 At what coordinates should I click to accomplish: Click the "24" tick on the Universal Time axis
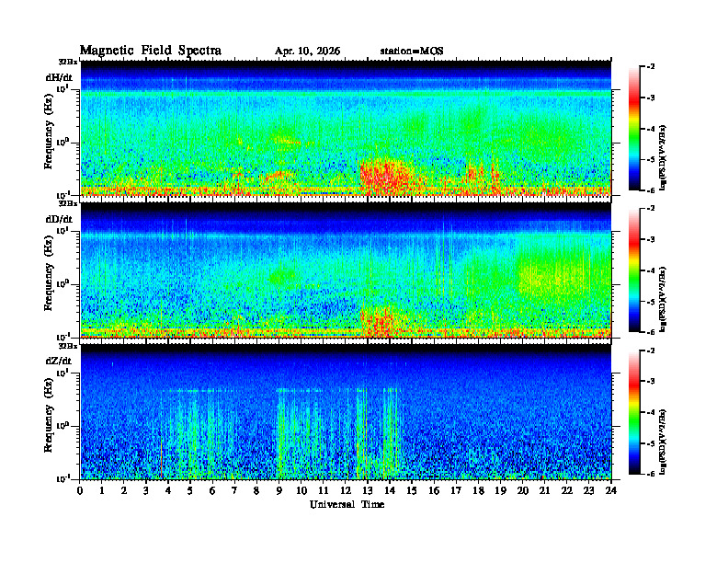point(611,491)
